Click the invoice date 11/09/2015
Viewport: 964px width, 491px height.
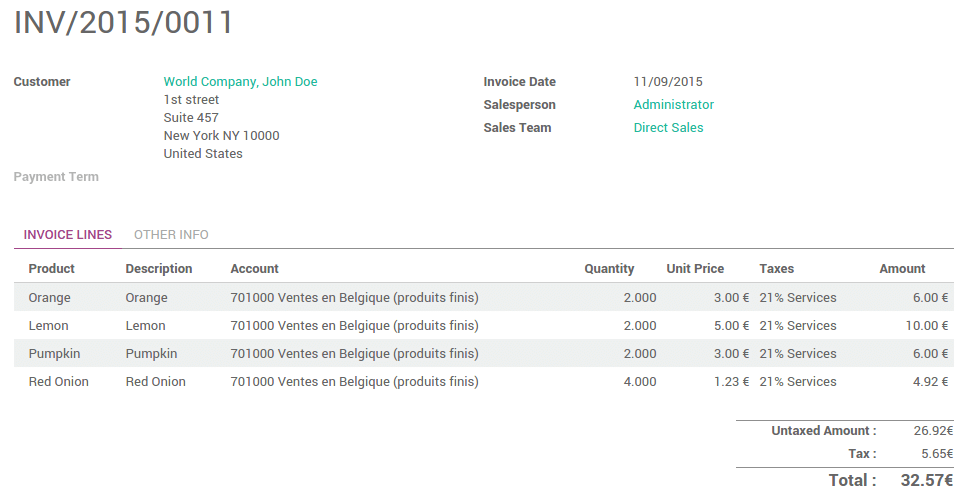[x=668, y=82]
